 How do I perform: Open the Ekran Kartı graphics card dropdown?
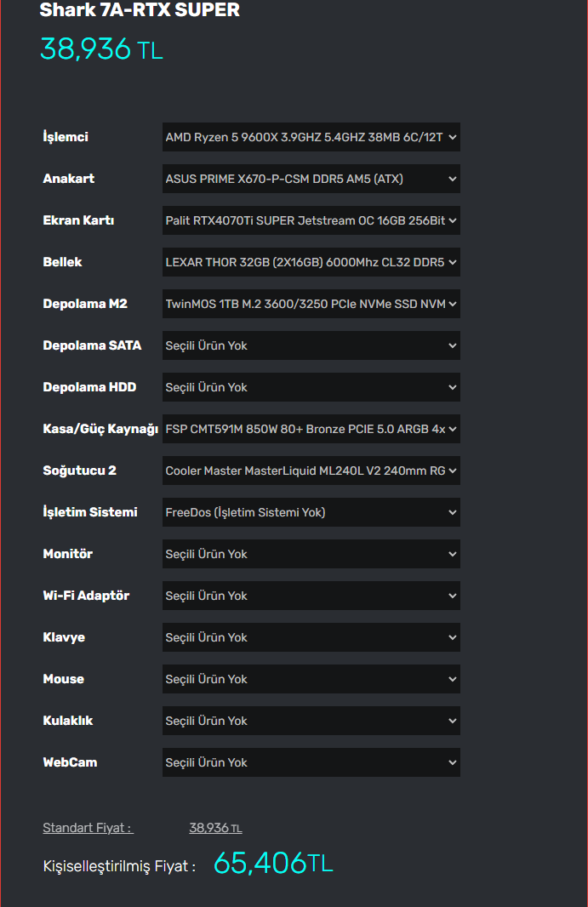point(311,220)
